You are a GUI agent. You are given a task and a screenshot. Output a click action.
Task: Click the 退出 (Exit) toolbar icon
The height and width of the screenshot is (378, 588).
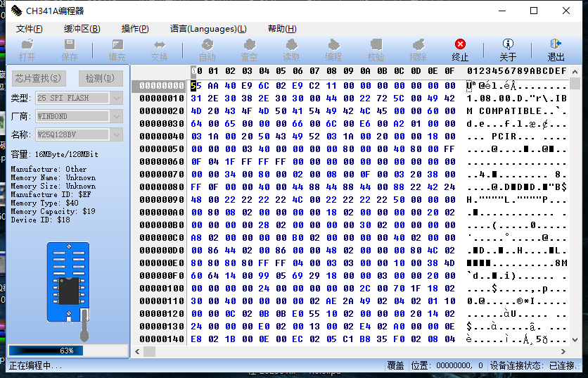556,49
